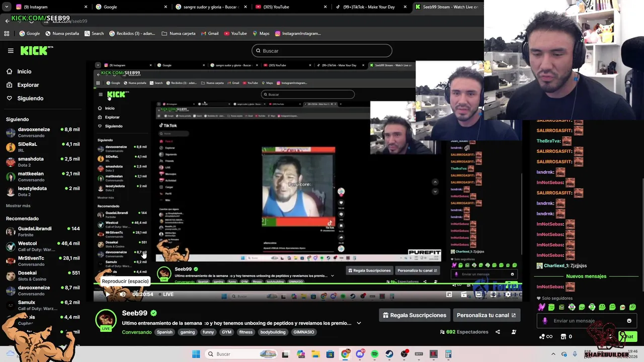644x362 pixels.
Task: Toggle theater mode in the player
Action: (478, 295)
